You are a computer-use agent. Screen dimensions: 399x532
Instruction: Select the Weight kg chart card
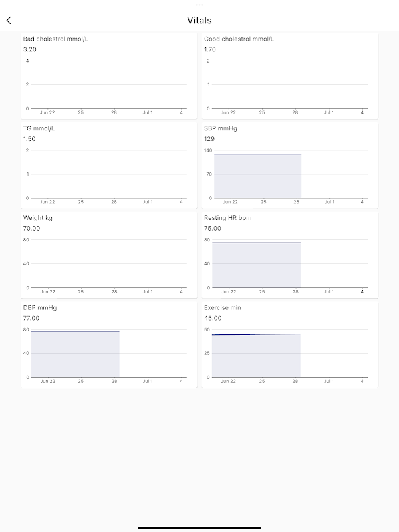point(109,255)
